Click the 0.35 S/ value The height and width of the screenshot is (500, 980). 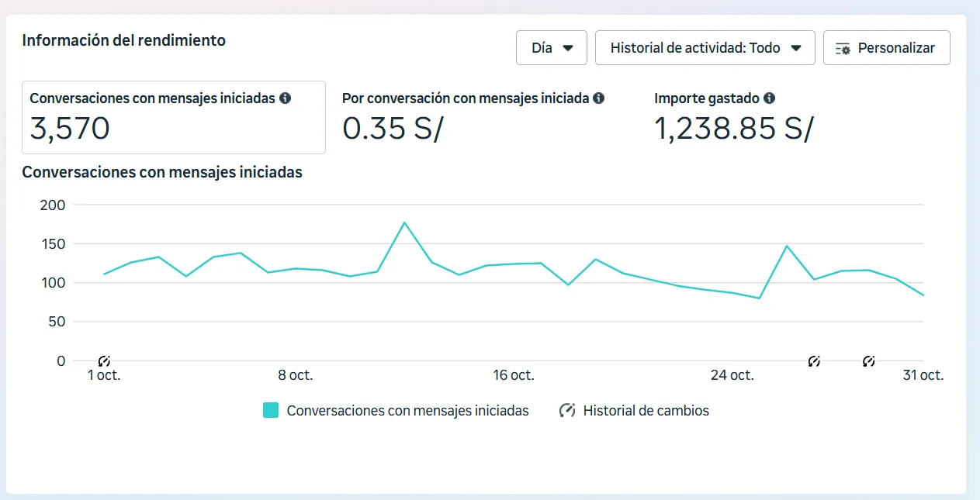[x=393, y=129]
